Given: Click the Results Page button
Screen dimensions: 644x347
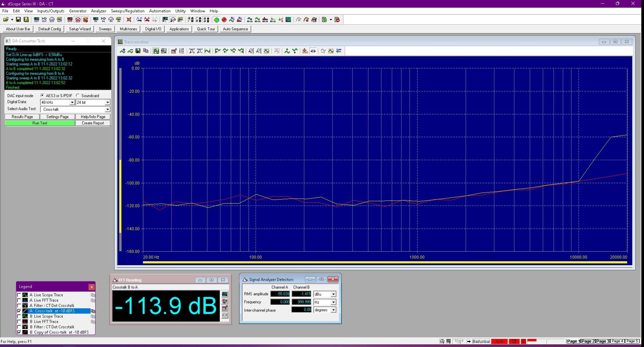Looking at the screenshot, I should [x=22, y=117].
